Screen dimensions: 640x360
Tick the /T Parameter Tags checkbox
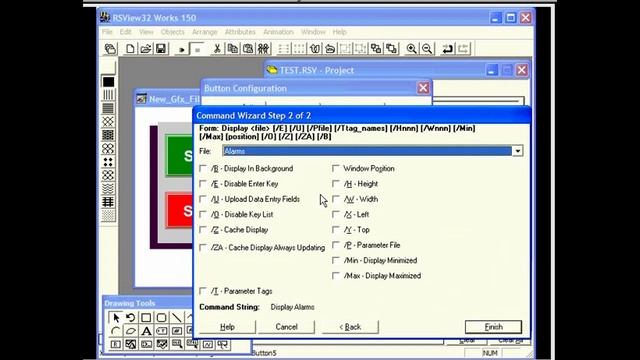click(203, 291)
